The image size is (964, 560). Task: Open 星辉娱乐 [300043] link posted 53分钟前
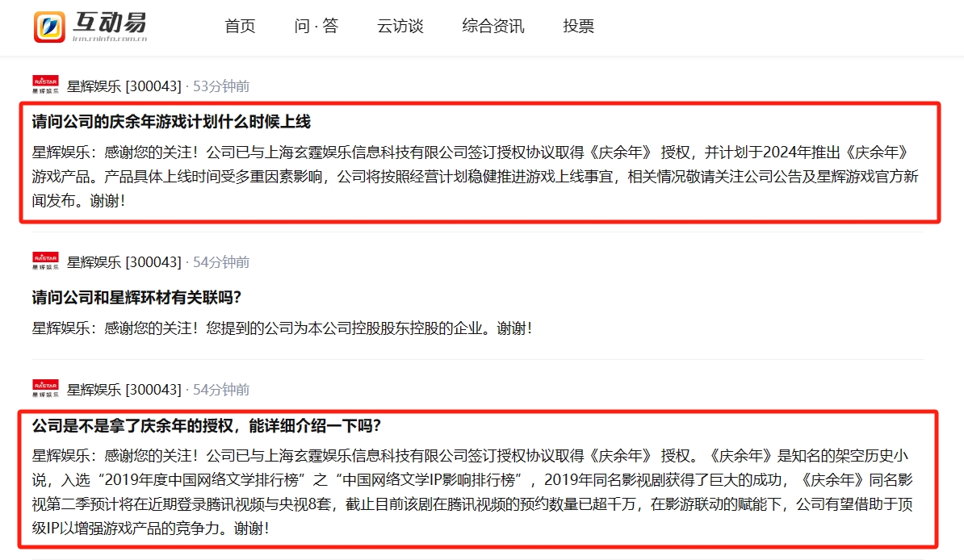click(124, 86)
